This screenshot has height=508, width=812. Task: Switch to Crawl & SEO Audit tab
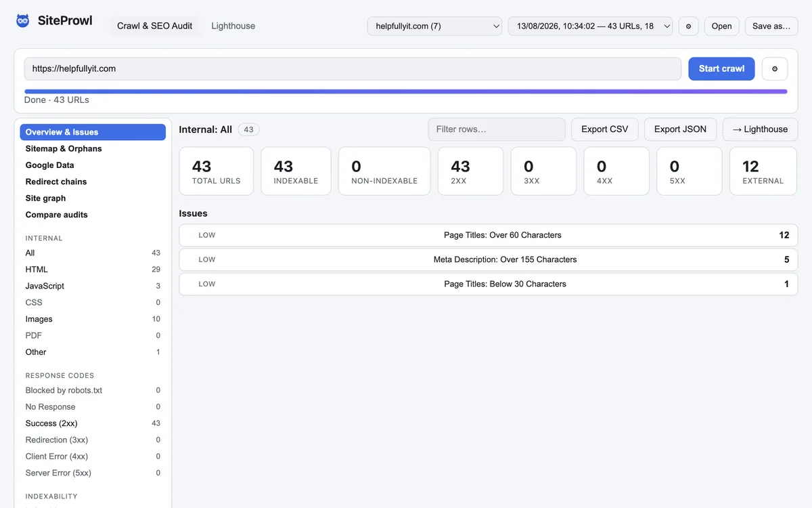[x=155, y=26]
